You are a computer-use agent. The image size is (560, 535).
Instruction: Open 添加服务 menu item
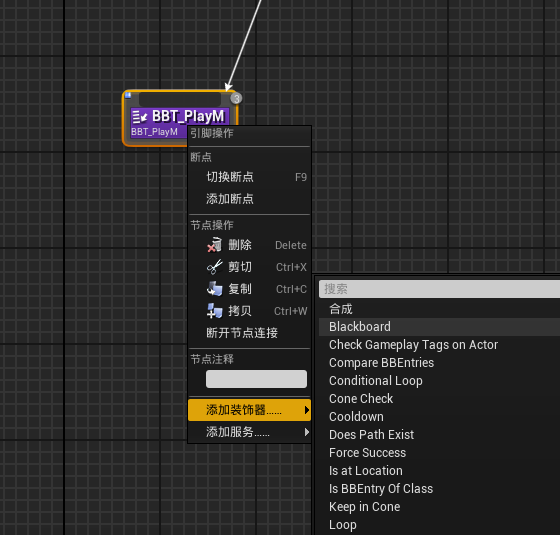click(249, 432)
